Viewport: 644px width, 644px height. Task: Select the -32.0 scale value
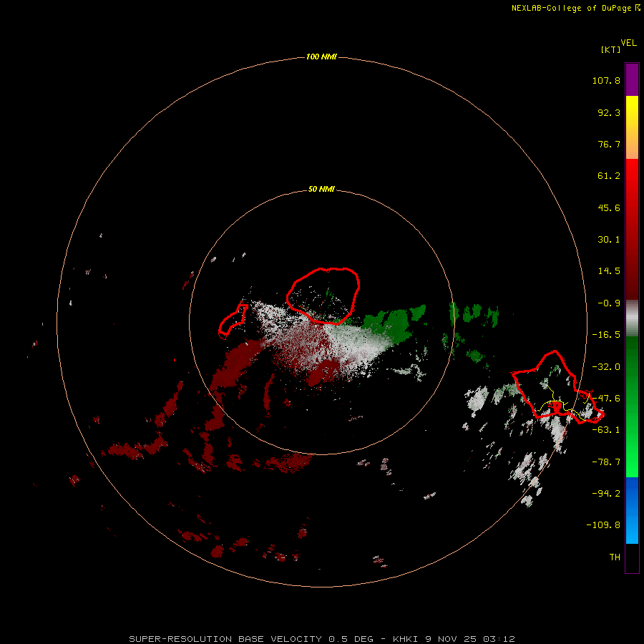(606, 367)
